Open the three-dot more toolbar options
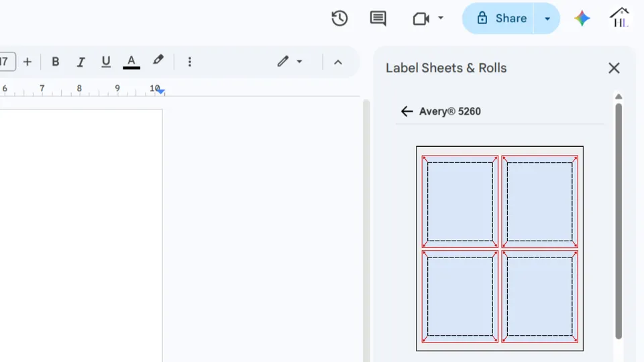 tap(189, 62)
